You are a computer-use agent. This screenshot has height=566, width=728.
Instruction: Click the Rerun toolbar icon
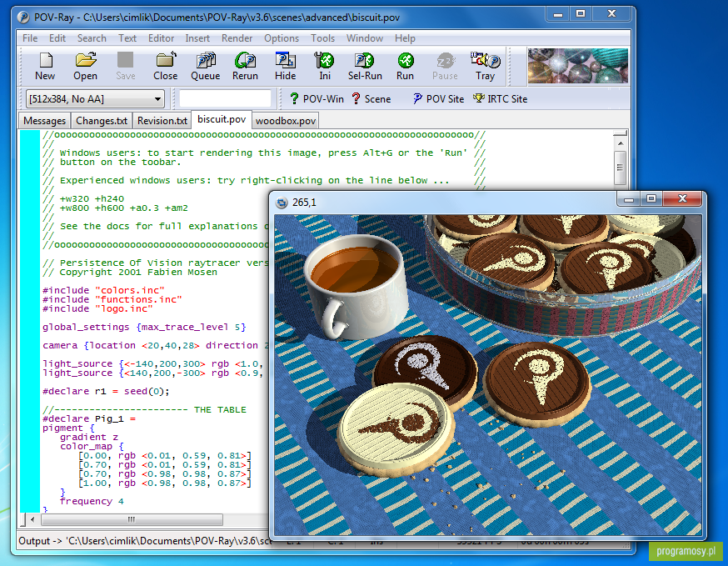click(245, 66)
